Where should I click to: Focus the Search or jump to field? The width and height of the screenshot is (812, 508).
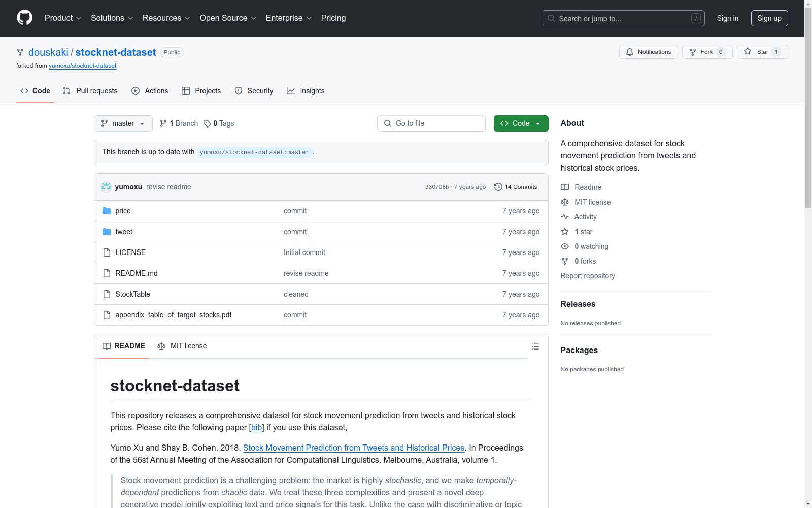[x=623, y=18]
